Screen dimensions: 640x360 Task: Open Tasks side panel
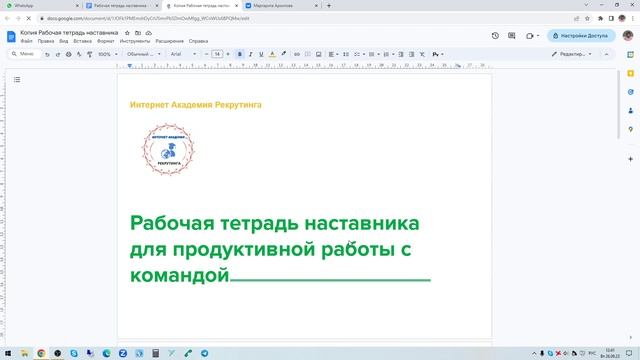(x=631, y=92)
